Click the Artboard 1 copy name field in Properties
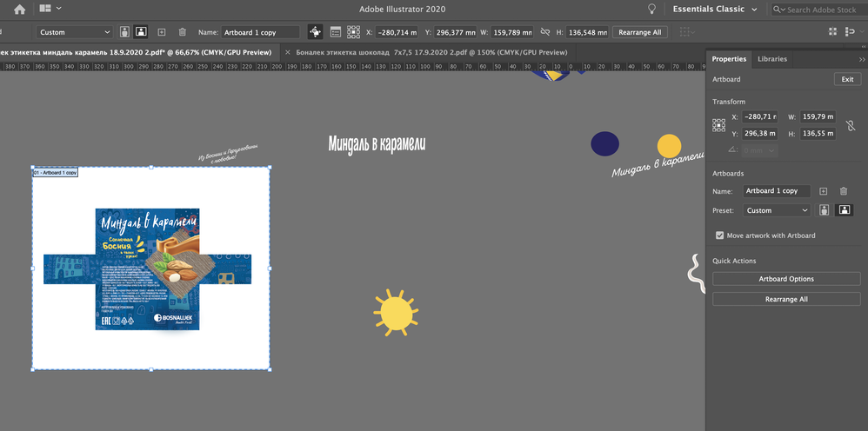The image size is (868, 431). click(777, 191)
